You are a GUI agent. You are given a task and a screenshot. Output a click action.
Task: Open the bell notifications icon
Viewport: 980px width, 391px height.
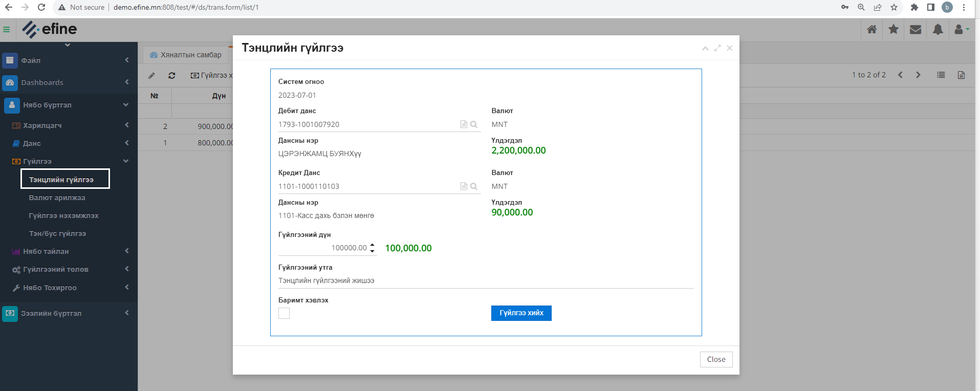coord(938,30)
